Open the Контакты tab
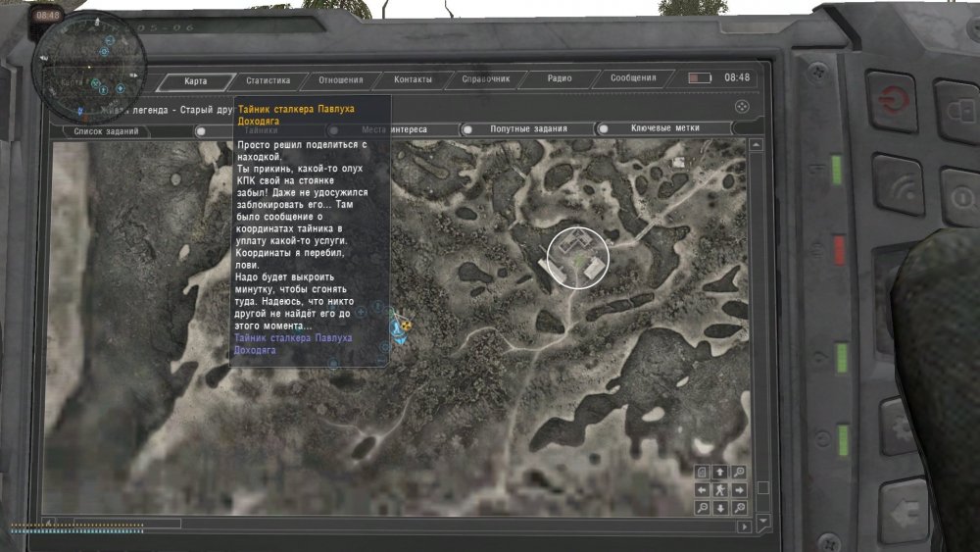This screenshot has height=552, width=980. (413, 79)
